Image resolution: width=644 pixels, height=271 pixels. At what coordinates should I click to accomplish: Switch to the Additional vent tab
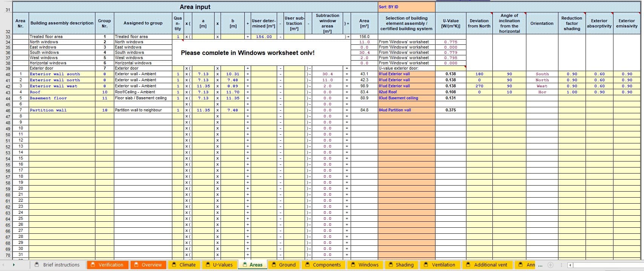coord(487,265)
